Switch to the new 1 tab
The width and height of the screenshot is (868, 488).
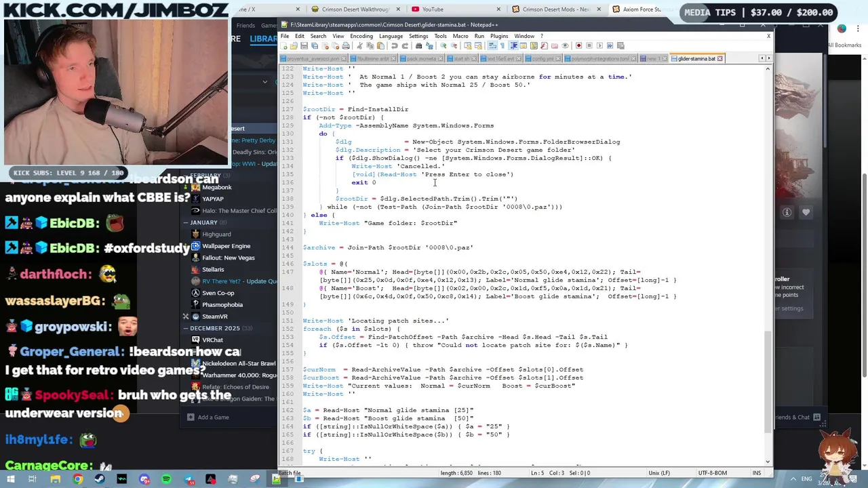653,59
